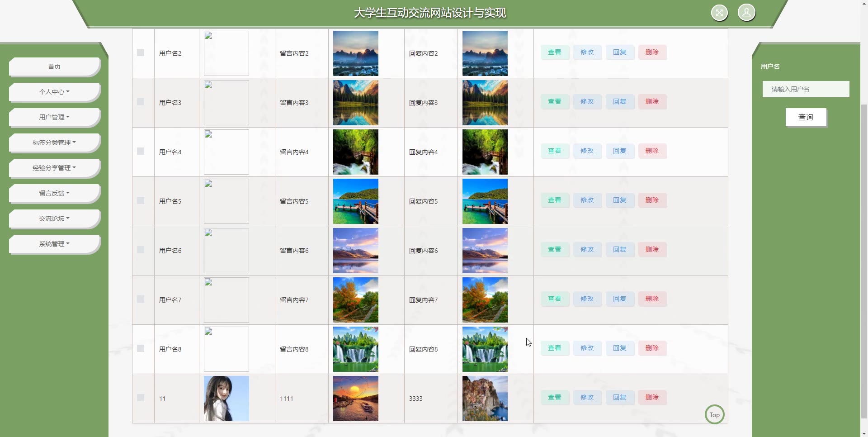Click 修改 for 用户名5 row
Image resolution: width=868 pixels, height=437 pixels.
(587, 200)
